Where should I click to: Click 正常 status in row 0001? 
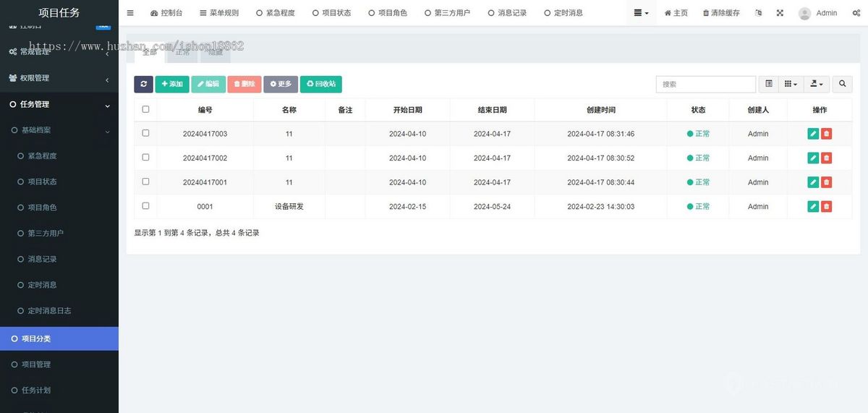click(699, 206)
